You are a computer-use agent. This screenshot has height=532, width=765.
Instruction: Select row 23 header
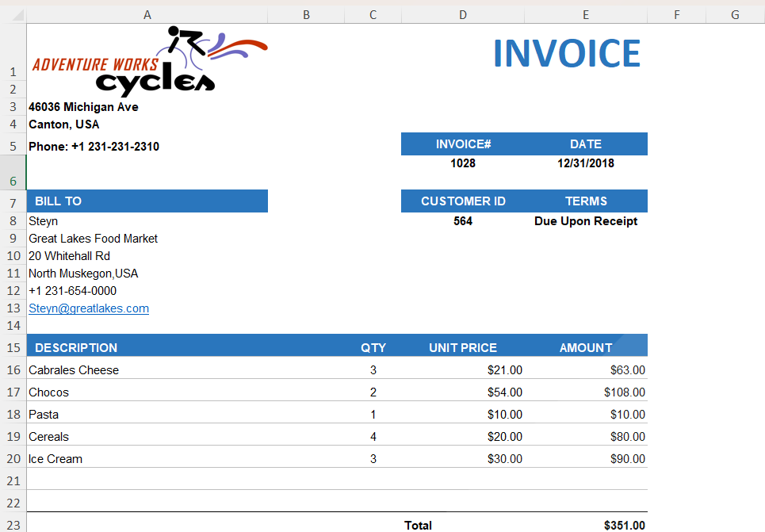pyautogui.click(x=13, y=525)
